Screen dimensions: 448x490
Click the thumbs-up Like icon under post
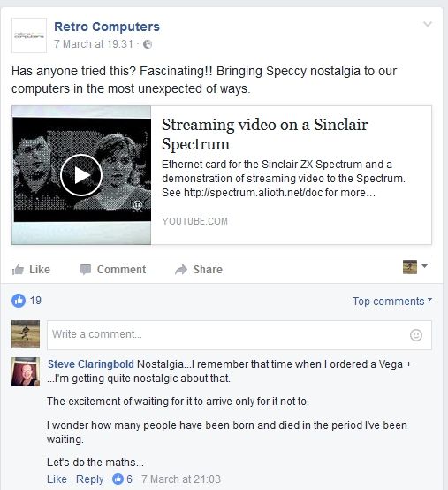[18, 270]
